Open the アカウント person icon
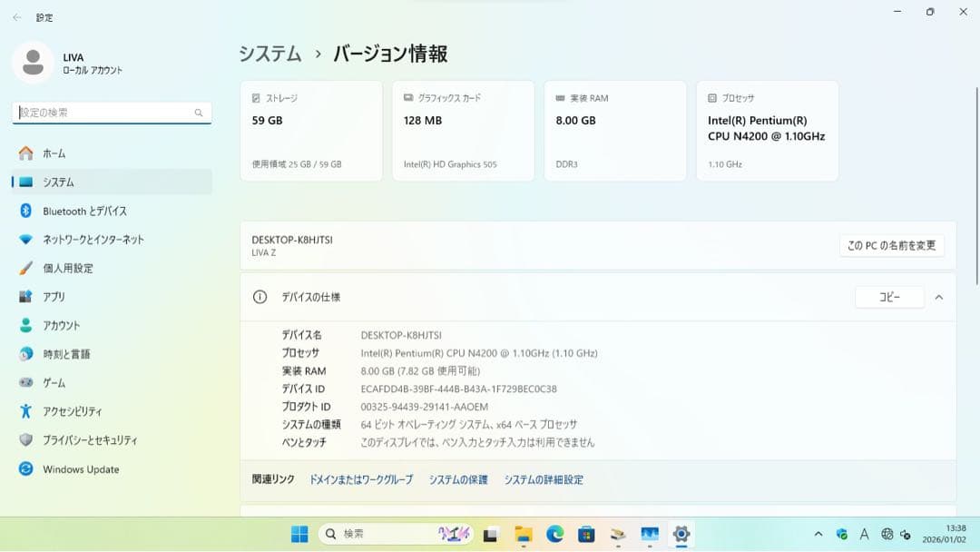The width and height of the screenshot is (980, 552). pyautogui.click(x=25, y=325)
